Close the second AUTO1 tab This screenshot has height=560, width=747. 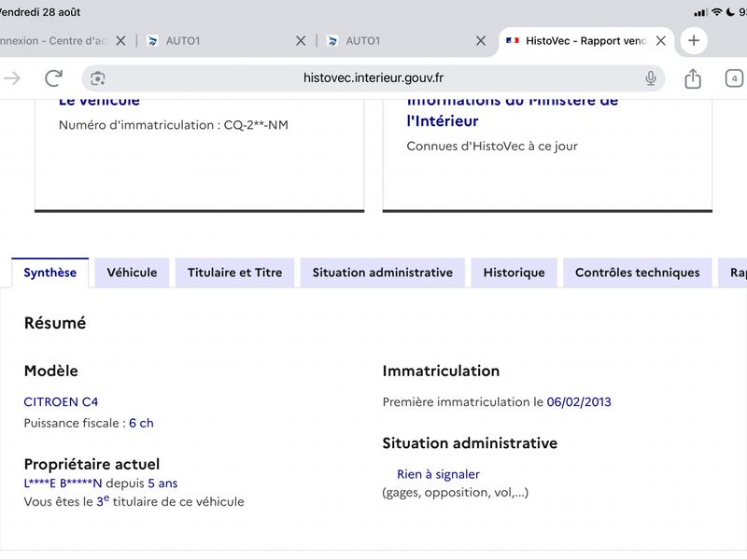[481, 40]
